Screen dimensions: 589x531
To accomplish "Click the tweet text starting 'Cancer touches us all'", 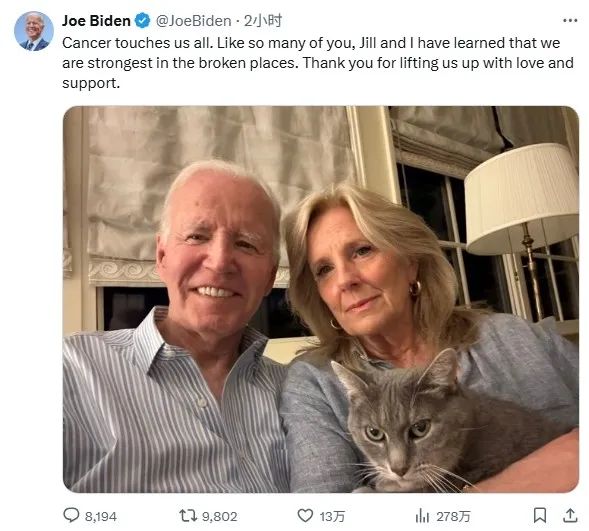I will click(318, 63).
